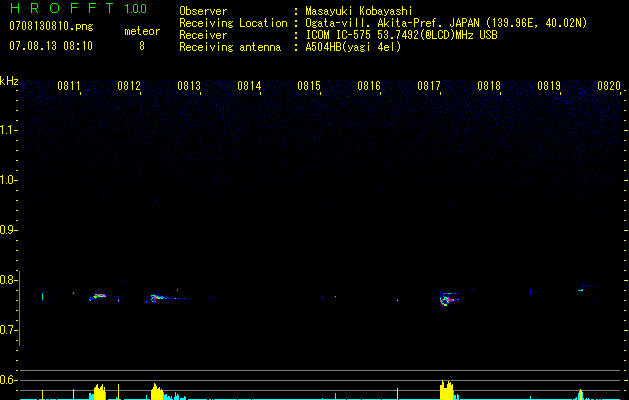Viewport: 629px width, 400px height.
Task: Click the kHz frequency axis unit label
Action: click(x=9, y=81)
